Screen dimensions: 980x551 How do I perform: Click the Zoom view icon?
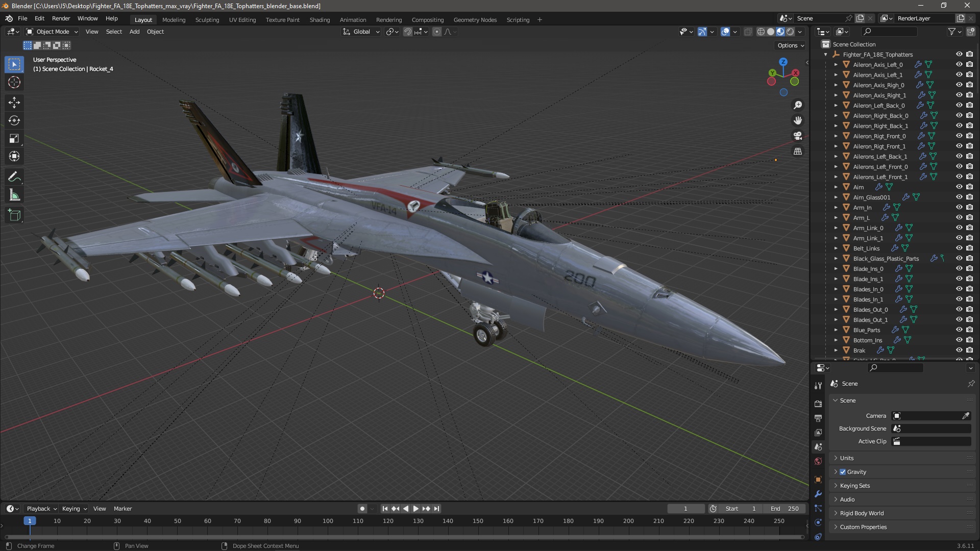coord(798,105)
